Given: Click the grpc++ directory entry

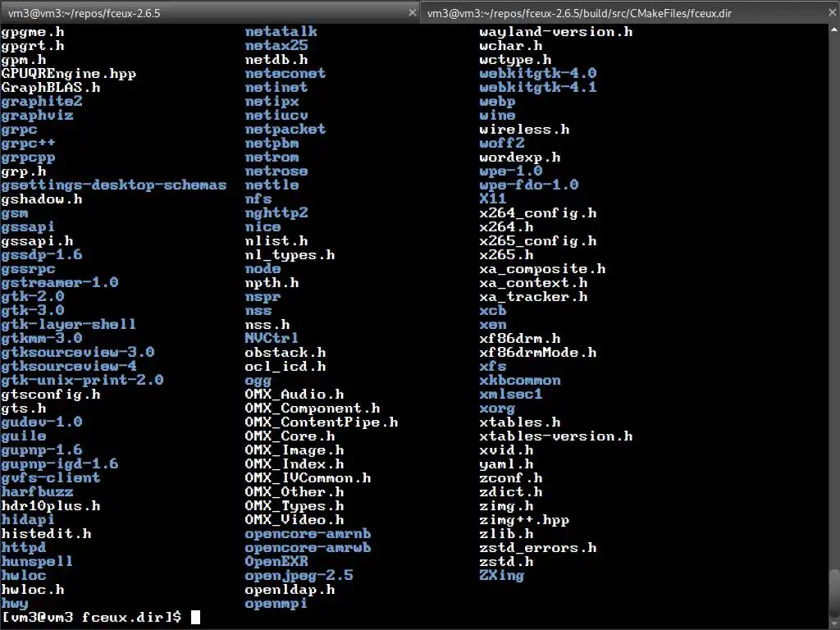Looking at the screenshot, I should pyautogui.click(x=28, y=143).
